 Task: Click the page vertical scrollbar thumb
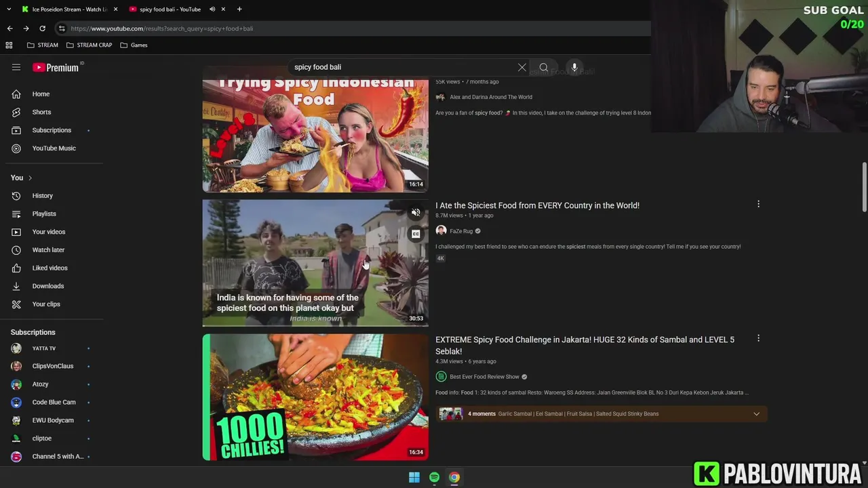864,187
